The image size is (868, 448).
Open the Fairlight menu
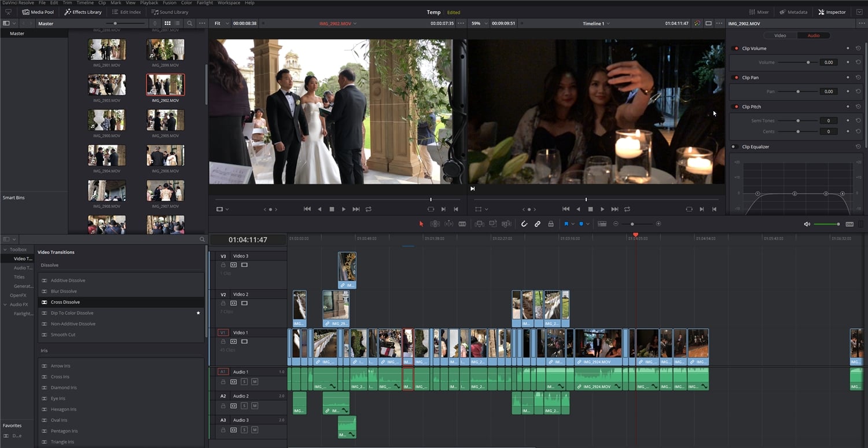pyautogui.click(x=205, y=3)
